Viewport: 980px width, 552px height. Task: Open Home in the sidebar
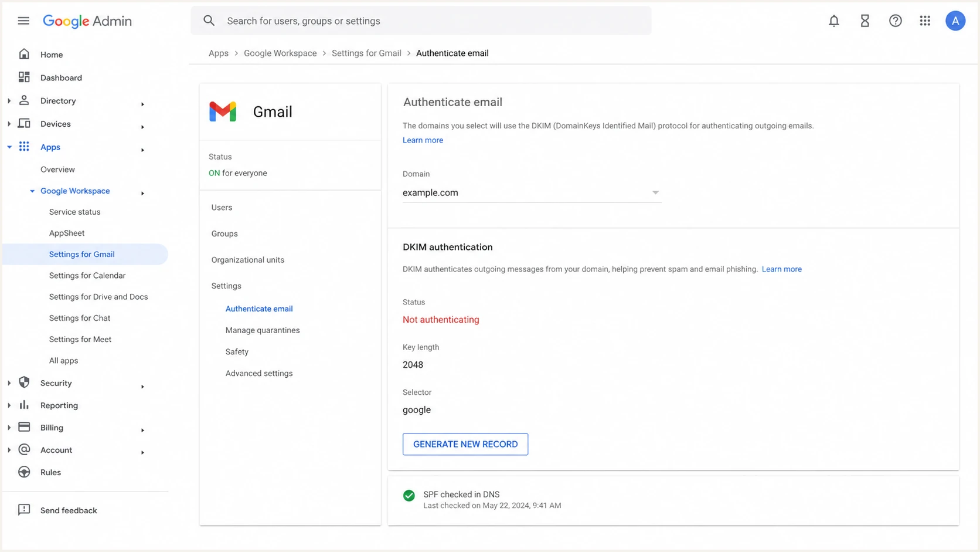(52, 55)
